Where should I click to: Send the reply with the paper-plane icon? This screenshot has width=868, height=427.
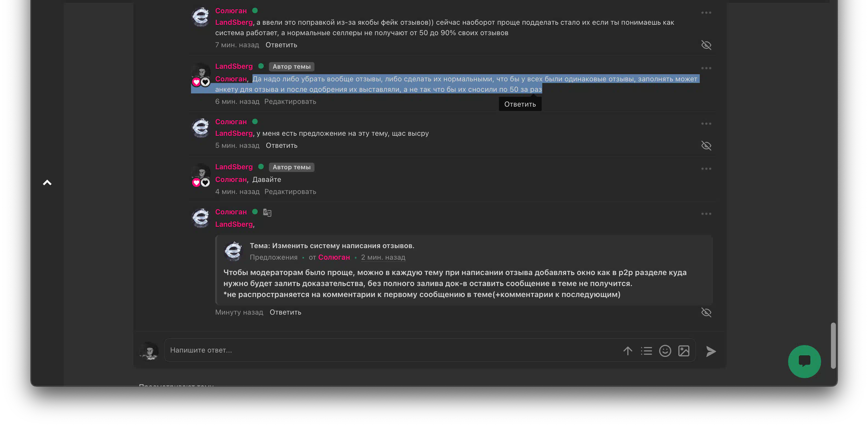coord(711,351)
